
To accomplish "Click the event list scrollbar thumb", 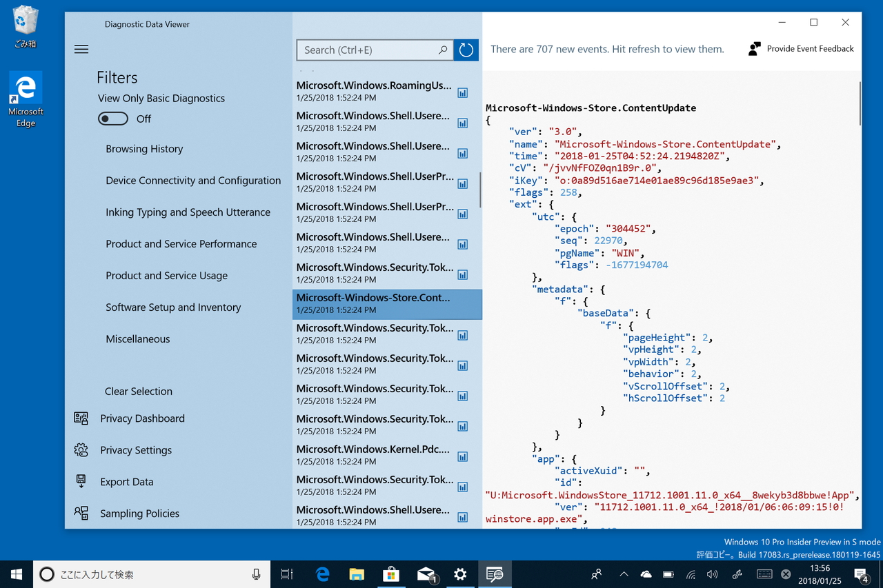I will click(x=479, y=189).
